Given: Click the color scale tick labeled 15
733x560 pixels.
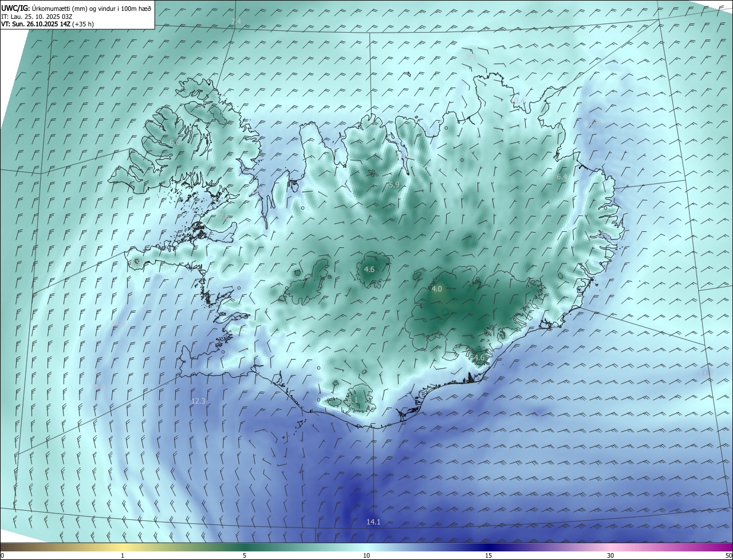Looking at the screenshot, I should 488,555.
